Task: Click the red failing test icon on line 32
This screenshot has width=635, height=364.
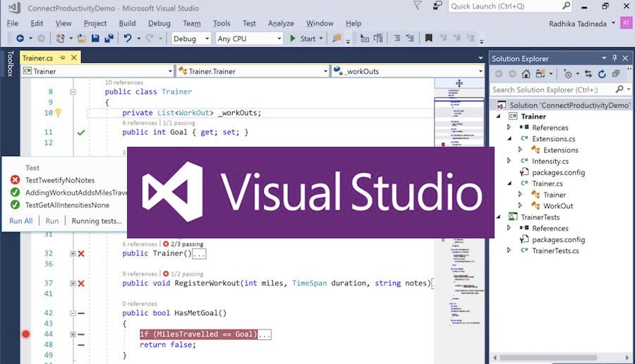Action: coord(81,253)
